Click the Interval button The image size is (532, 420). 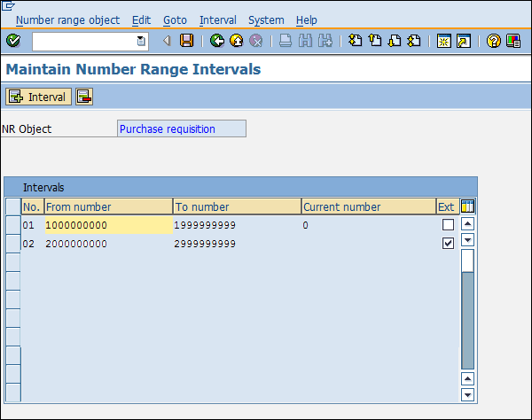point(38,97)
